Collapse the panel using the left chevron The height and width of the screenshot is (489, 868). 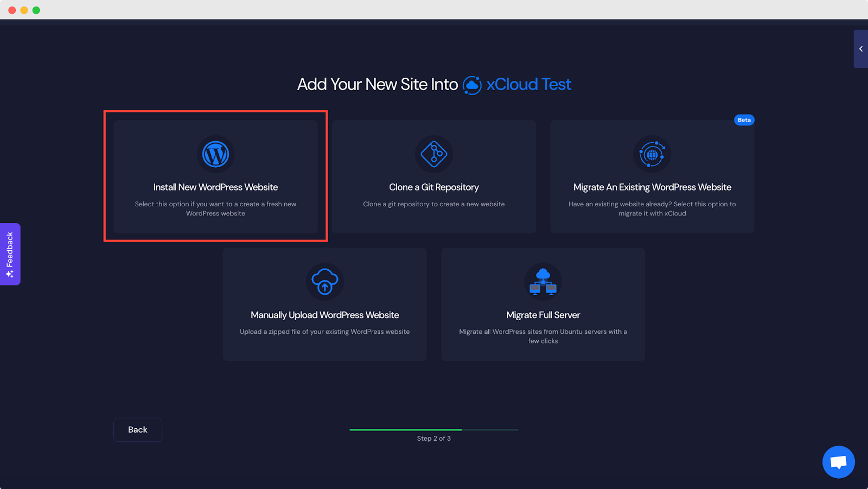pyautogui.click(x=860, y=49)
